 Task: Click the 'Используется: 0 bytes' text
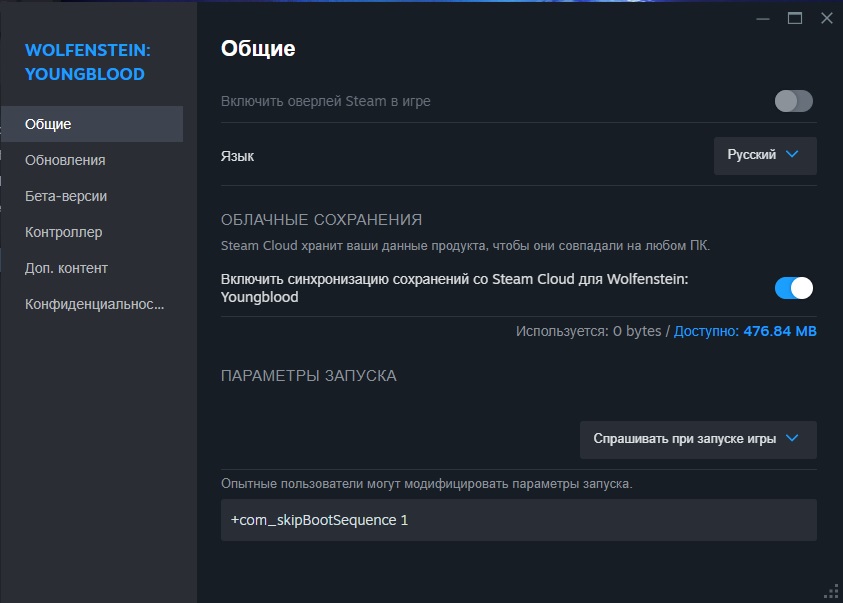coord(588,331)
